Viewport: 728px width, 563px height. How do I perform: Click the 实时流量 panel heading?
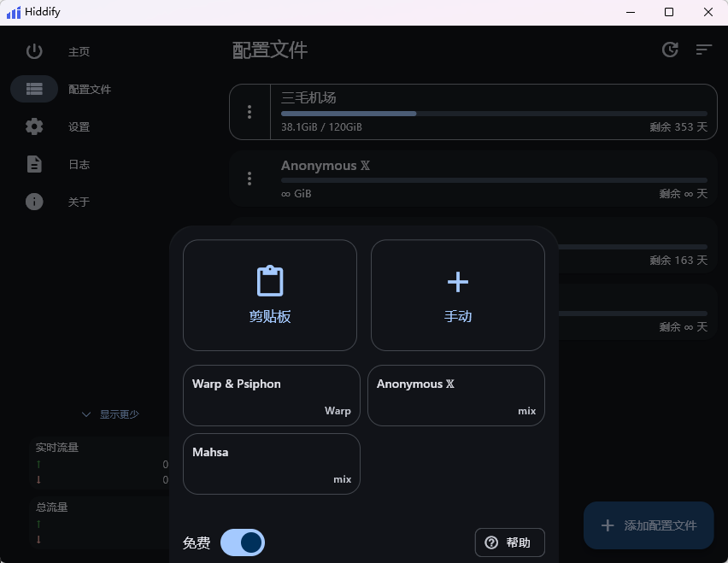click(57, 448)
